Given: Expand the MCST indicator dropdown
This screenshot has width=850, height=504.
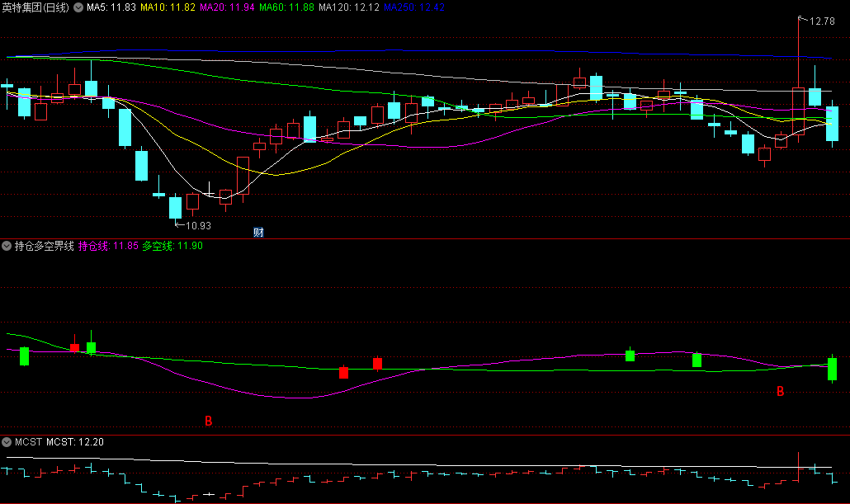Looking at the screenshot, I should click(7, 441).
